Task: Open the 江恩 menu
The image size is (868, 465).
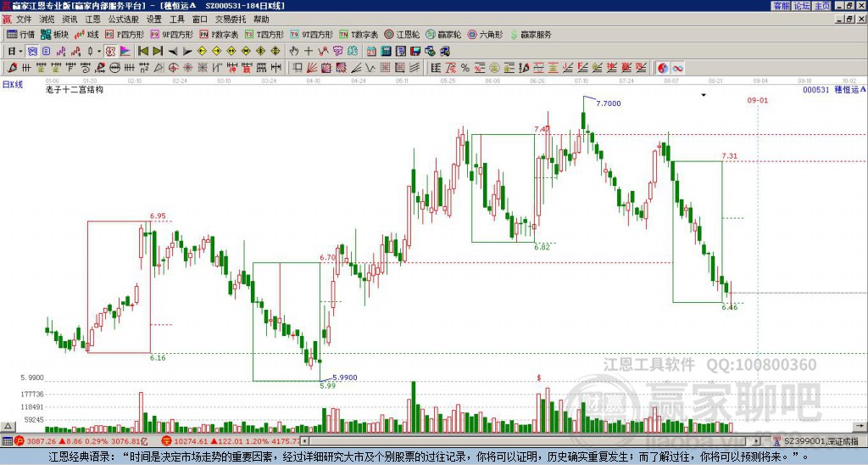Action: point(93,20)
